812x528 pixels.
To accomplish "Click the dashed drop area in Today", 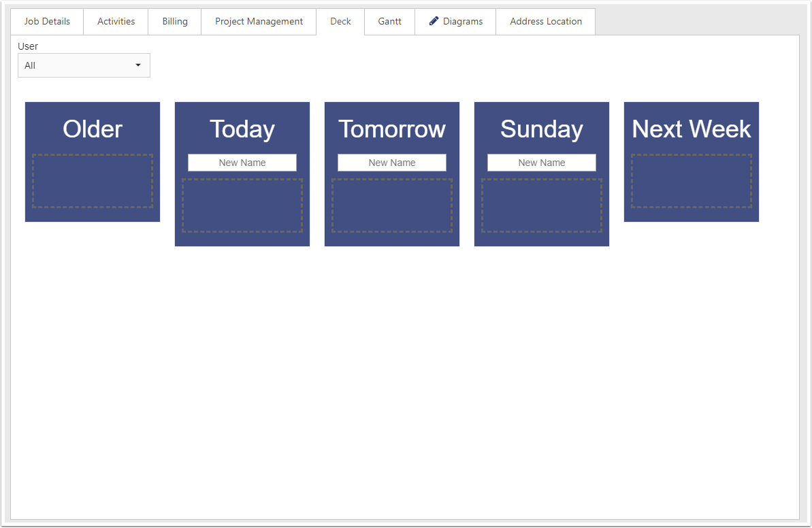I will (242, 205).
